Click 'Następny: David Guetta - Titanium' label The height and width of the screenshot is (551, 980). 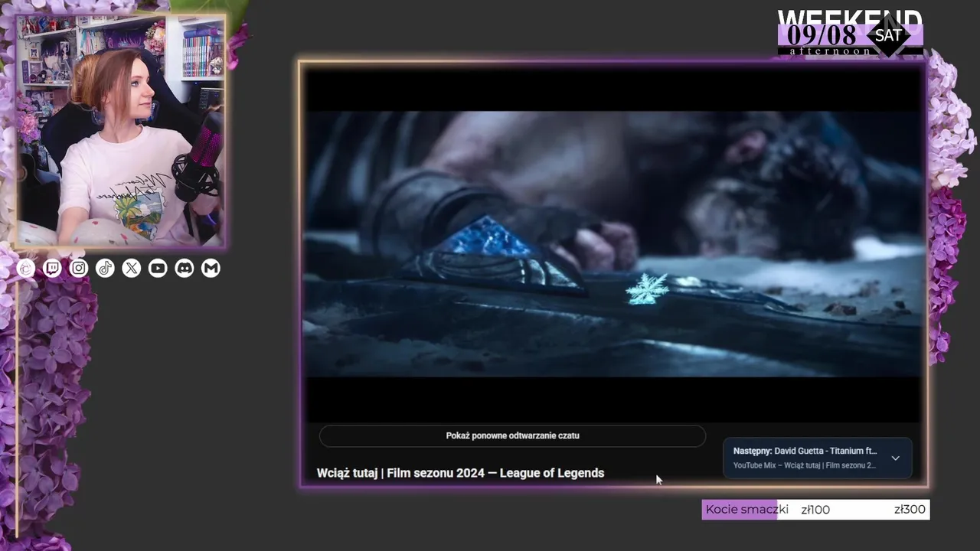(x=805, y=451)
